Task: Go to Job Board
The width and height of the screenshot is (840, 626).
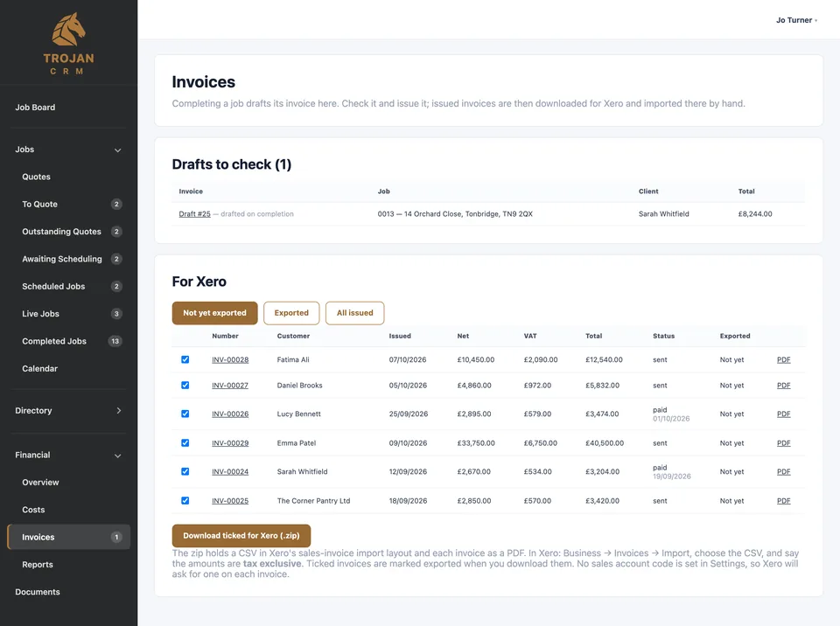Action: [35, 107]
